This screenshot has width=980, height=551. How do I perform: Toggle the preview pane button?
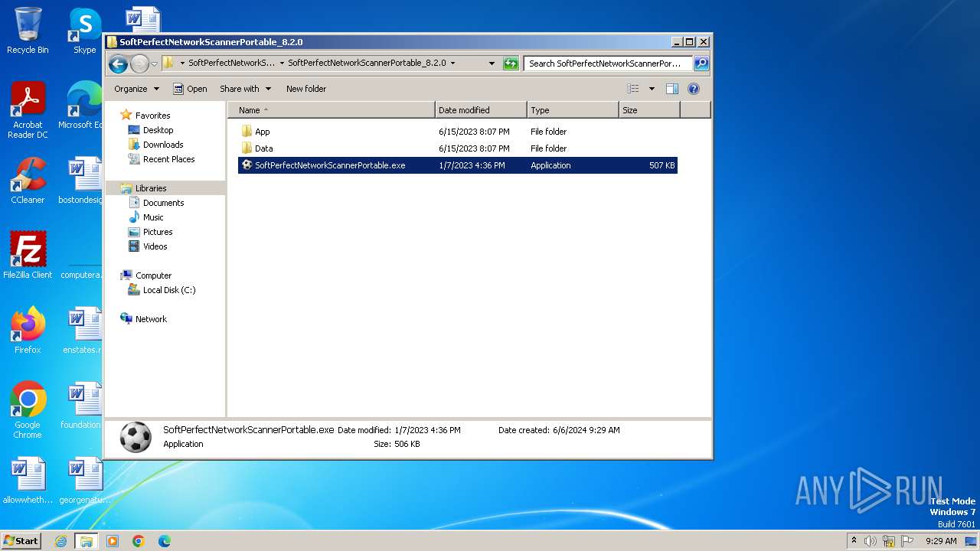click(671, 89)
